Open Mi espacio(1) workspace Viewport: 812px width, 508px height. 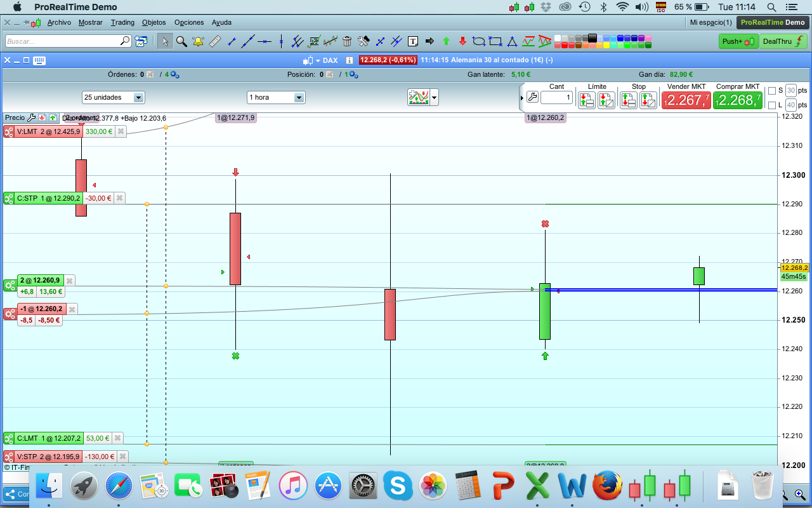coord(710,22)
